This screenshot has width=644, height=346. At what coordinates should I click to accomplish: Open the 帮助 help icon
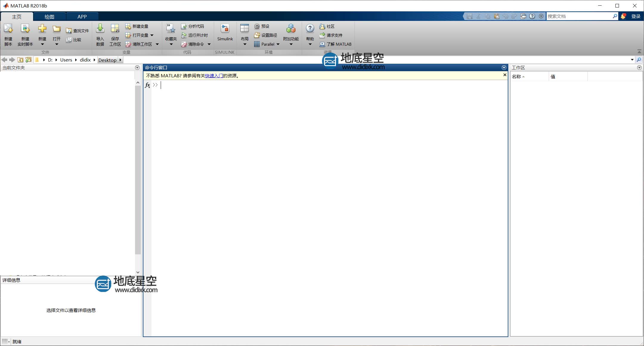[310, 29]
